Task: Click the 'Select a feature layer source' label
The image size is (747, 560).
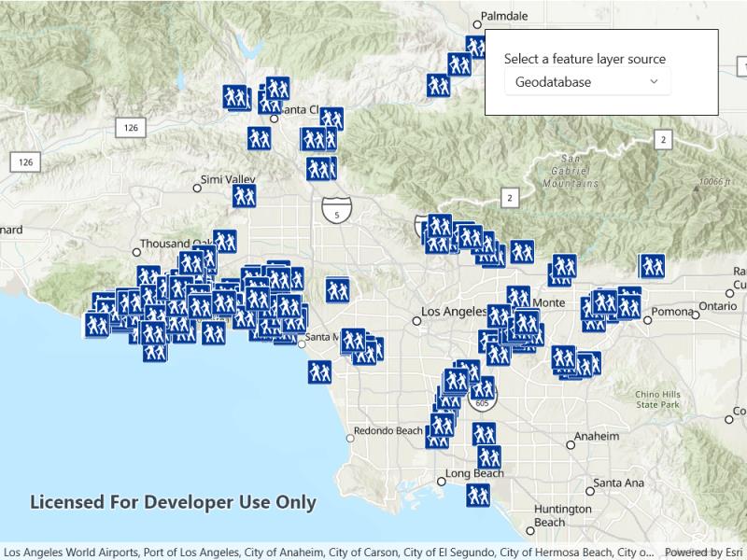Action: point(585,59)
